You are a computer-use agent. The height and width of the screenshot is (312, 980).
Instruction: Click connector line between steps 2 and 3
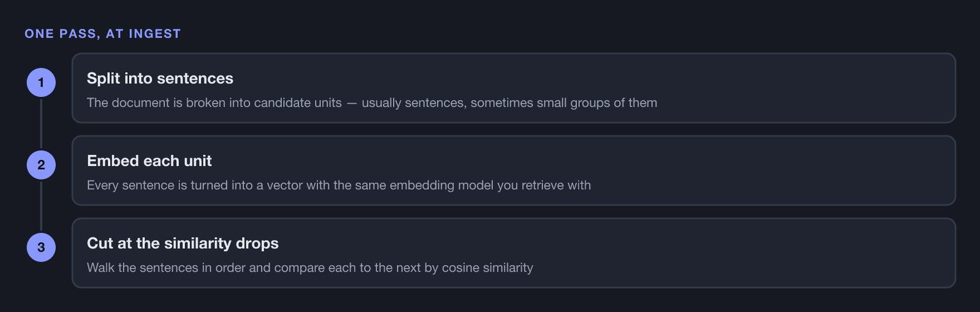coord(41,206)
